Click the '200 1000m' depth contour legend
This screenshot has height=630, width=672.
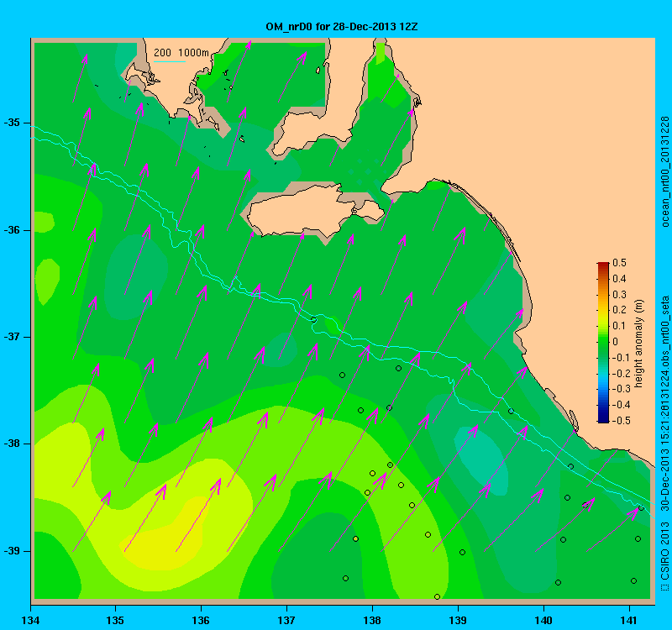(x=181, y=53)
